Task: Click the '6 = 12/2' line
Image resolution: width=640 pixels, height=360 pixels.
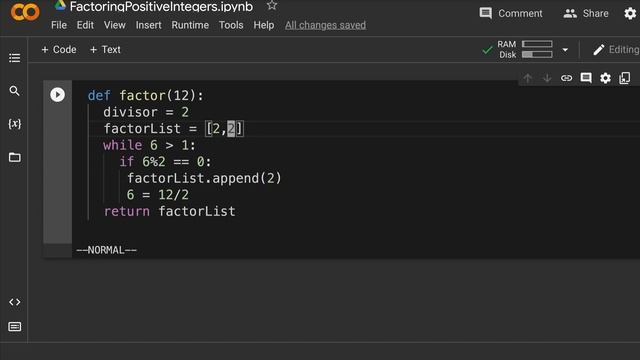Action: coord(158,195)
